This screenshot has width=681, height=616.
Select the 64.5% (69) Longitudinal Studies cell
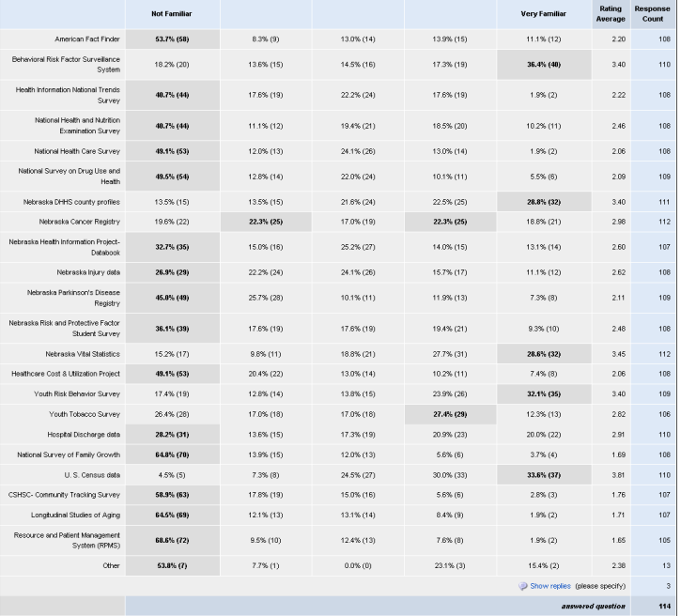point(173,516)
